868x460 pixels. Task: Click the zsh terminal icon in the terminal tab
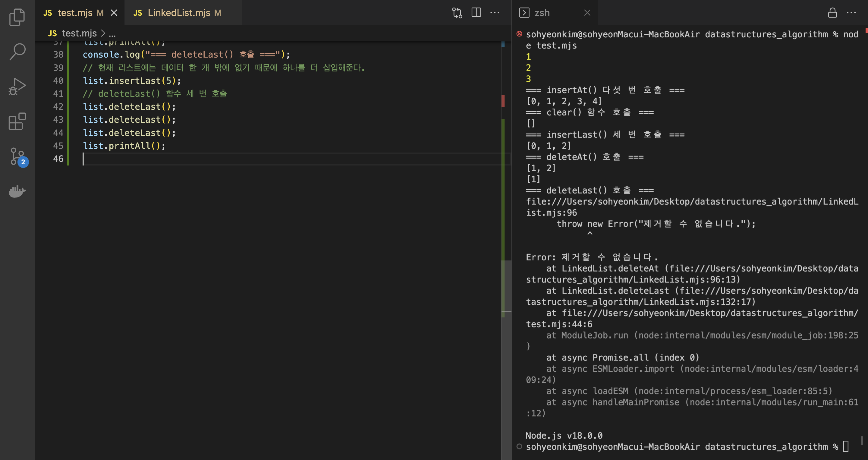[524, 13]
